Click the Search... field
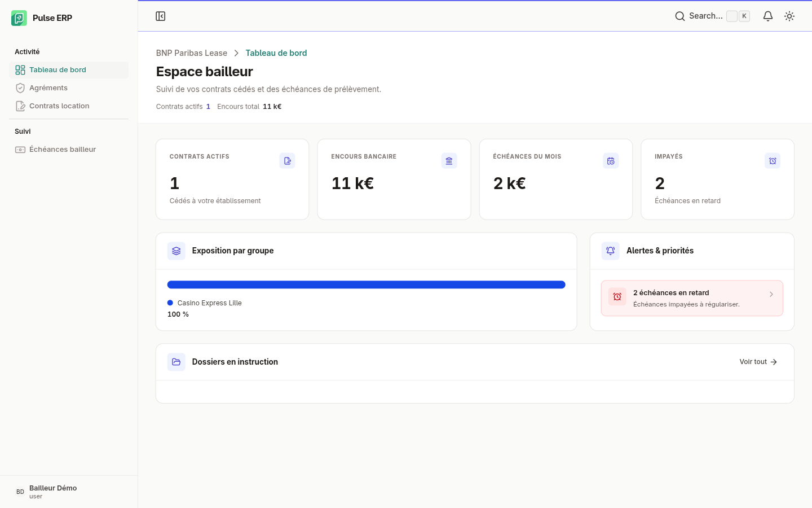812x508 pixels. (713, 16)
